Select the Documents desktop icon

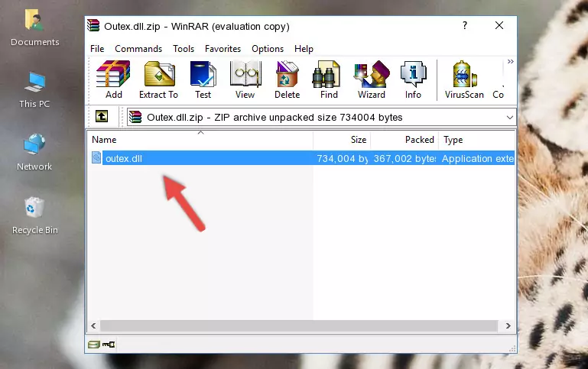click(x=34, y=28)
